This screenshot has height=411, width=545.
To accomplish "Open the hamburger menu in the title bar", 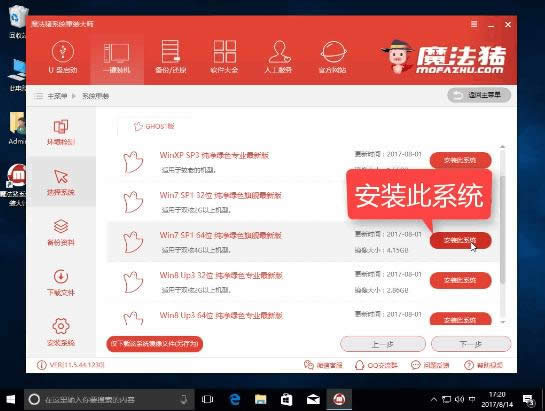I will click(x=474, y=24).
